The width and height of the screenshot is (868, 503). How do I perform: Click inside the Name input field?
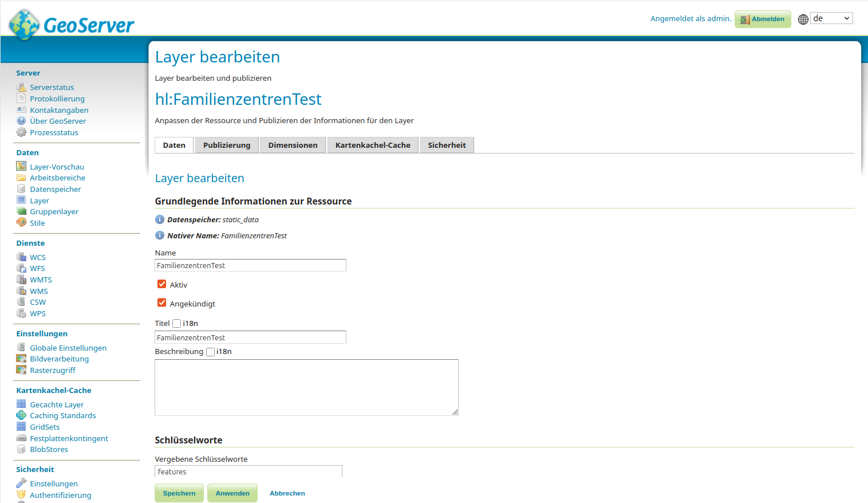click(250, 265)
